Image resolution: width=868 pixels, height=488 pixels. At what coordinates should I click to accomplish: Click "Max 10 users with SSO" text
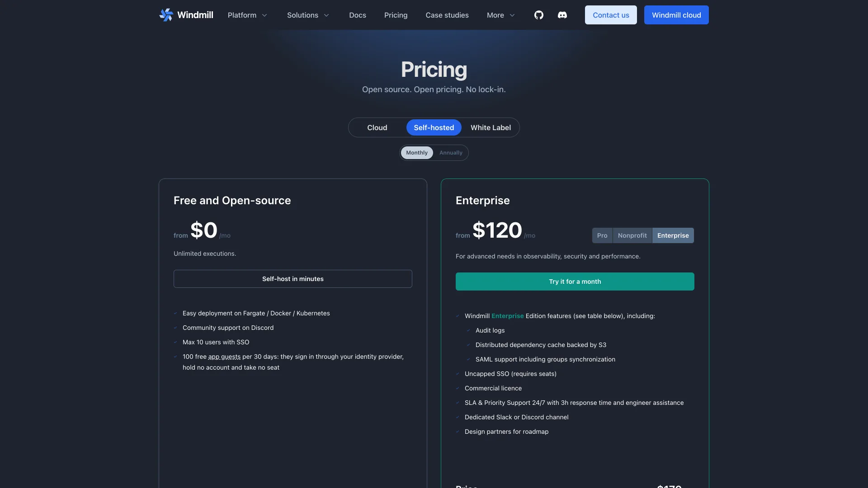[x=216, y=342]
